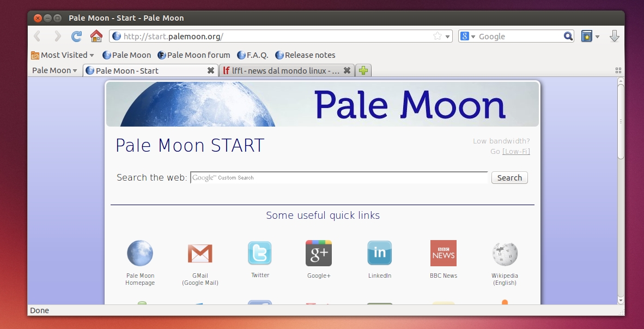Maximize the Pale Moon window
Viewport: 644px width, 329px height.
coord(58,18)
